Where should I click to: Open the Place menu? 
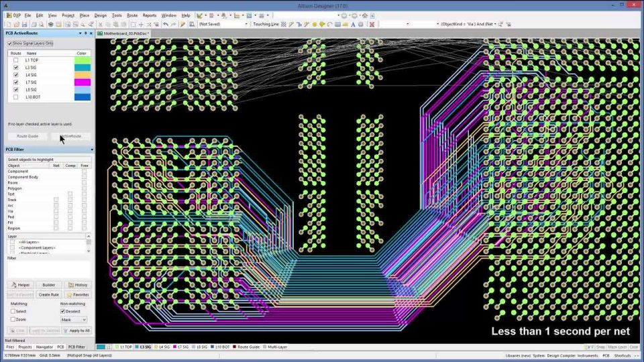(85, 15)
